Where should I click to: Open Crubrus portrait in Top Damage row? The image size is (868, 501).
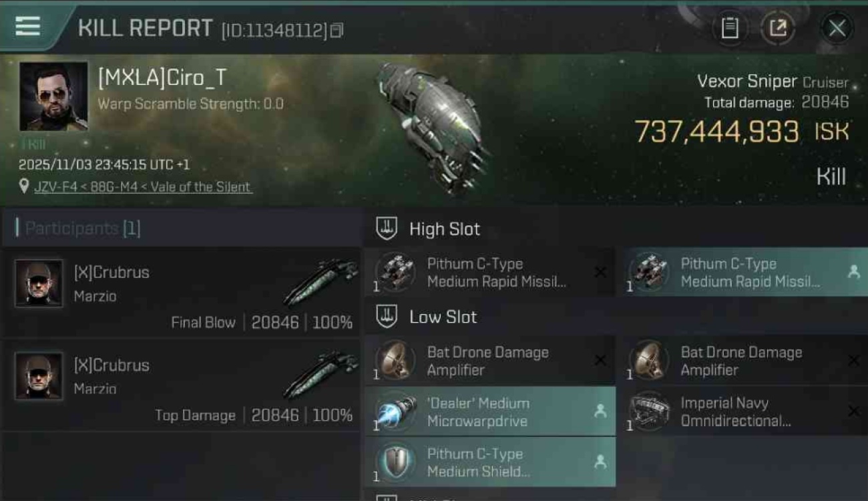[39, 376]
